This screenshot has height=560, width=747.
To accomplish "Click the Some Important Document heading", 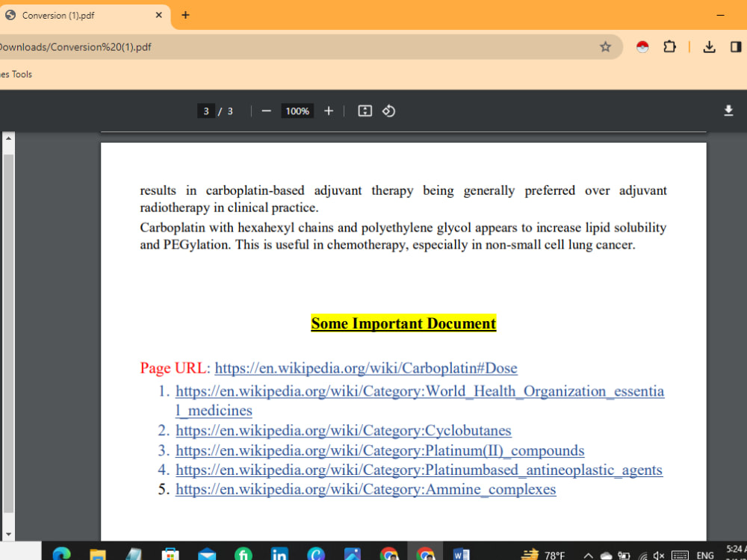I will click(x=403, y=323).
